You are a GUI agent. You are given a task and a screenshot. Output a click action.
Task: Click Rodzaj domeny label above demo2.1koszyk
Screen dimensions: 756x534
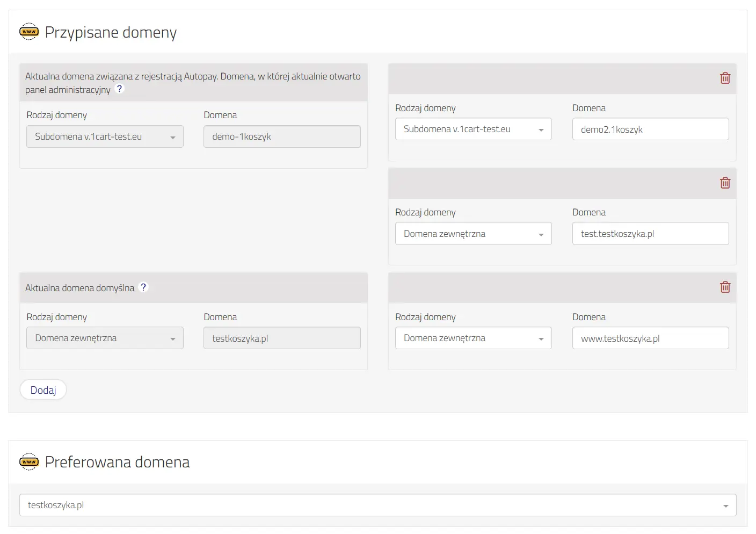coord(425,108)
